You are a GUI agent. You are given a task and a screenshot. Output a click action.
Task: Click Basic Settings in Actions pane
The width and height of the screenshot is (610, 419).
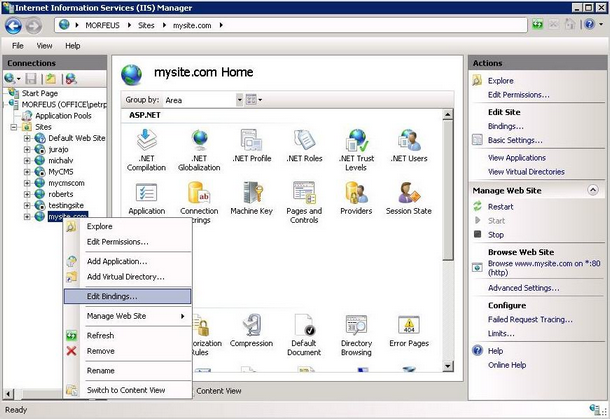515,140
